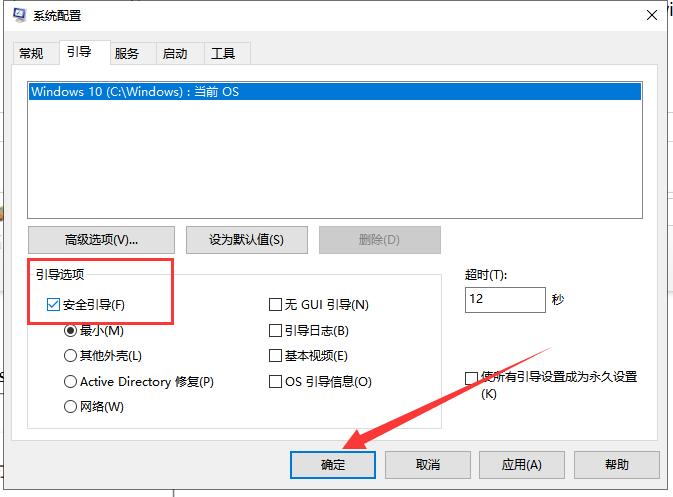Select Active Directory 修复 radio option
This screenshot has height=497, width=673.
click(x=70, y=382)
